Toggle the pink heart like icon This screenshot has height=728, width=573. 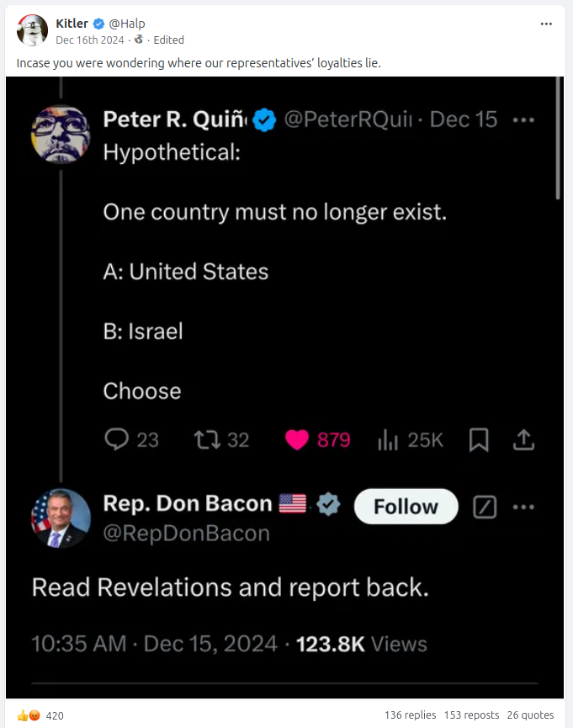297,438
